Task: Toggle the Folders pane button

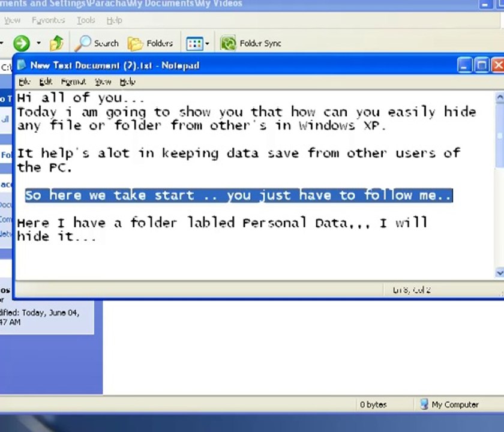Action: (151, 43)
